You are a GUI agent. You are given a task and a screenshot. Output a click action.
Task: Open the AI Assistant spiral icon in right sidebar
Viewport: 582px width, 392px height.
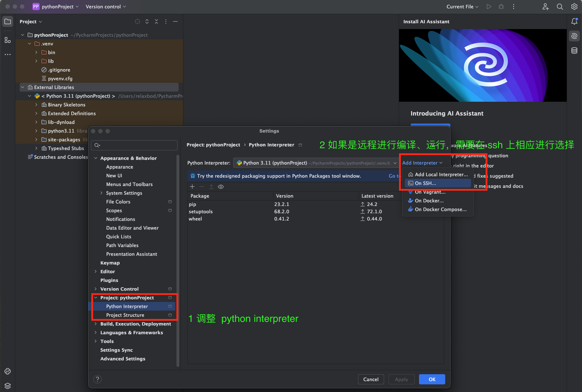(574, 36)
